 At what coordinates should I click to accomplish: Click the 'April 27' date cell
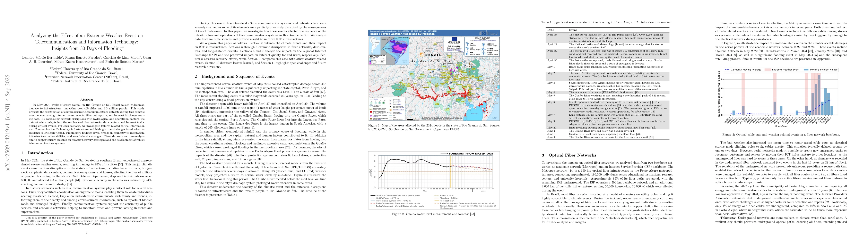coord(552,35)
